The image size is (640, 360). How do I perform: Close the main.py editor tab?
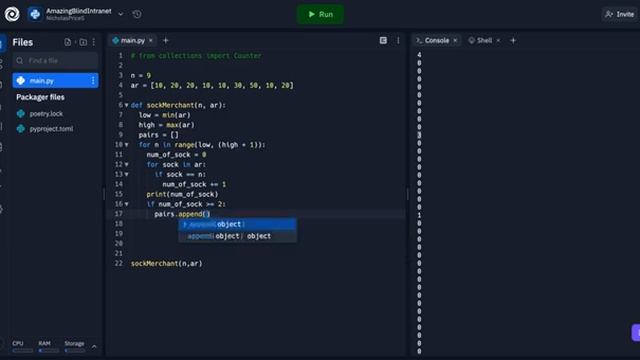coord(151,40)
